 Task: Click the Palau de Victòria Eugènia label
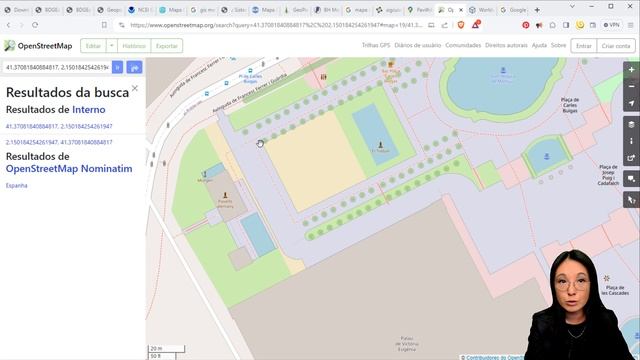click(407, 344)
